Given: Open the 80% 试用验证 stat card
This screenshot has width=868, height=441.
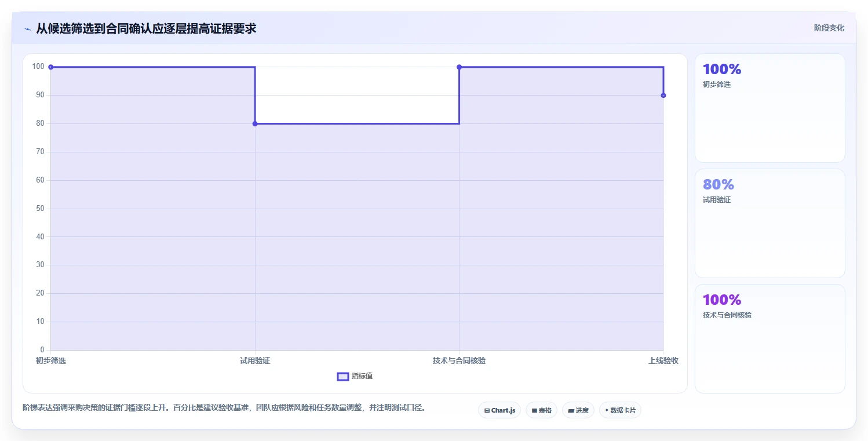Looking at the screenshot, I should point(769,223).
